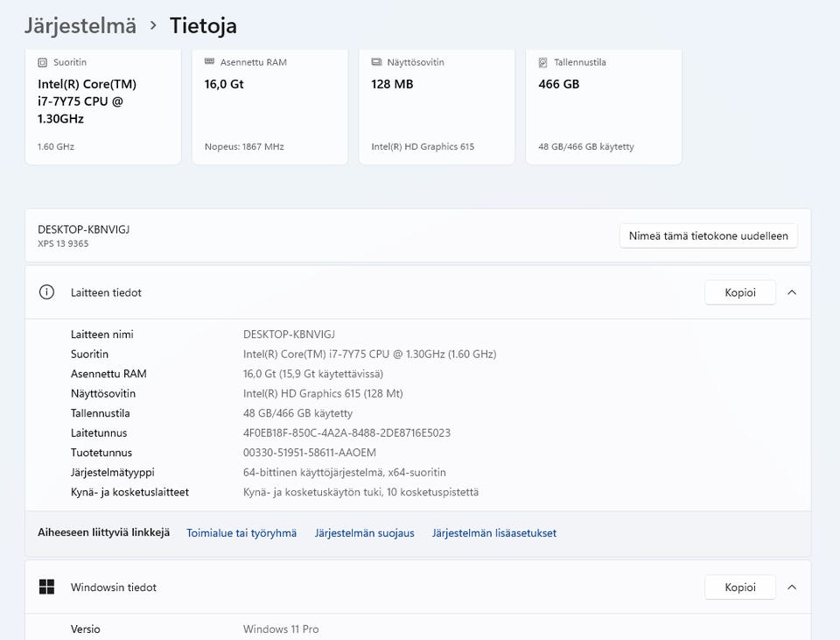Open the Tallennustila 466 GB card
This screenshot has width=840, height=640.
(x=604, y=106)
